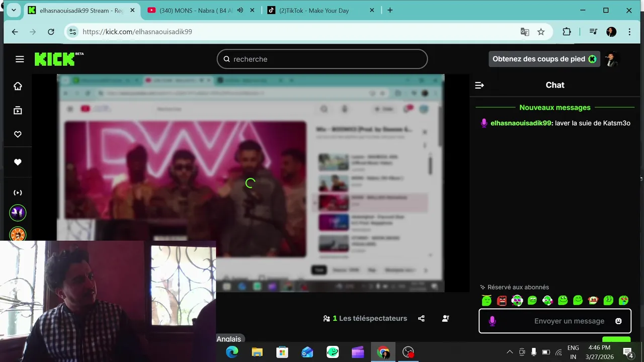Open the emoji picker smiley icon
644x362 pixels.
[618, 321]
